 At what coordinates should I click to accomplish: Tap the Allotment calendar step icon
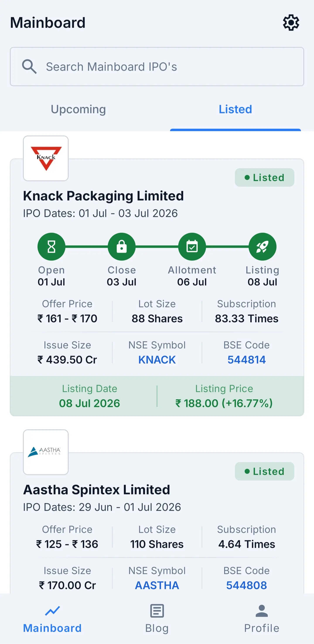pos(192,247)
